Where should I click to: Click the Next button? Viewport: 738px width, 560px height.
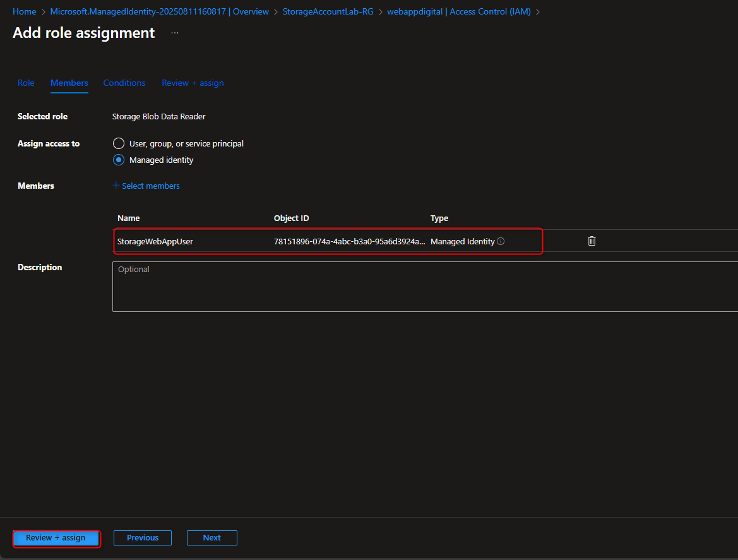point(211,537)
